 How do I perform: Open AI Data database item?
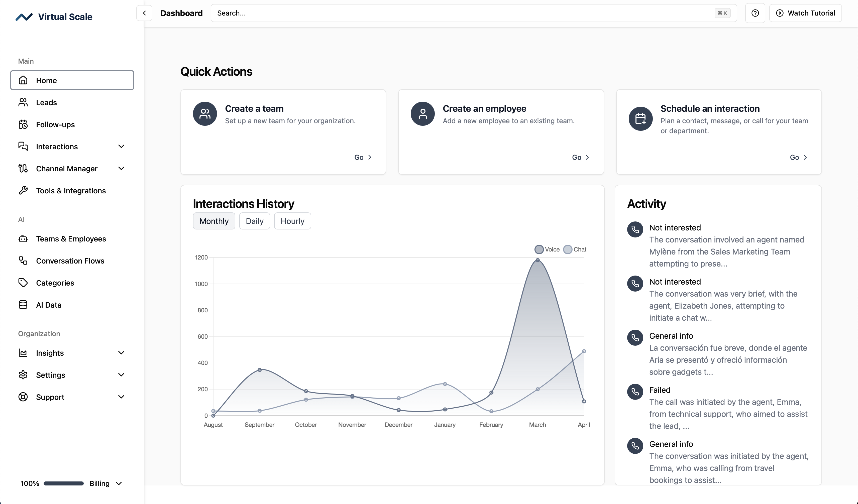pos(49,305)
